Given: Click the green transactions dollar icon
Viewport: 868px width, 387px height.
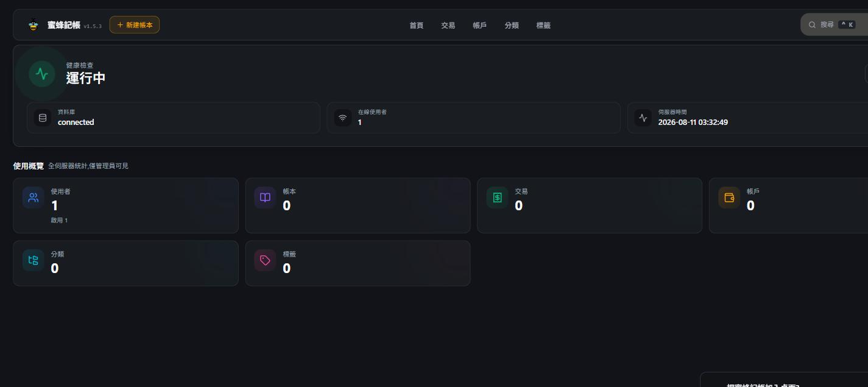Looking at the screenshot, I should pos(497,197).
